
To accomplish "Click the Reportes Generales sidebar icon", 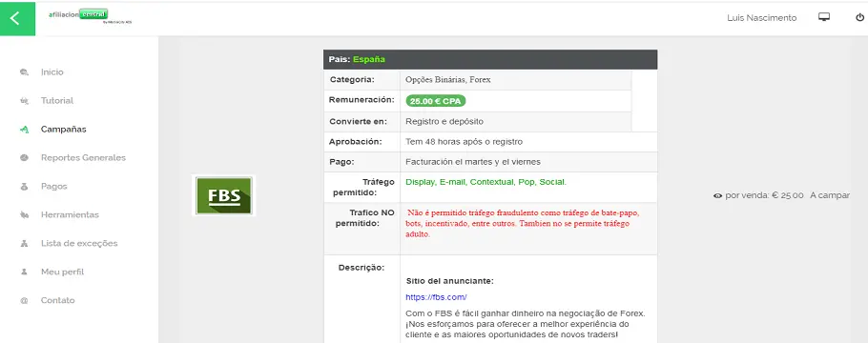I will click(24, 158).
